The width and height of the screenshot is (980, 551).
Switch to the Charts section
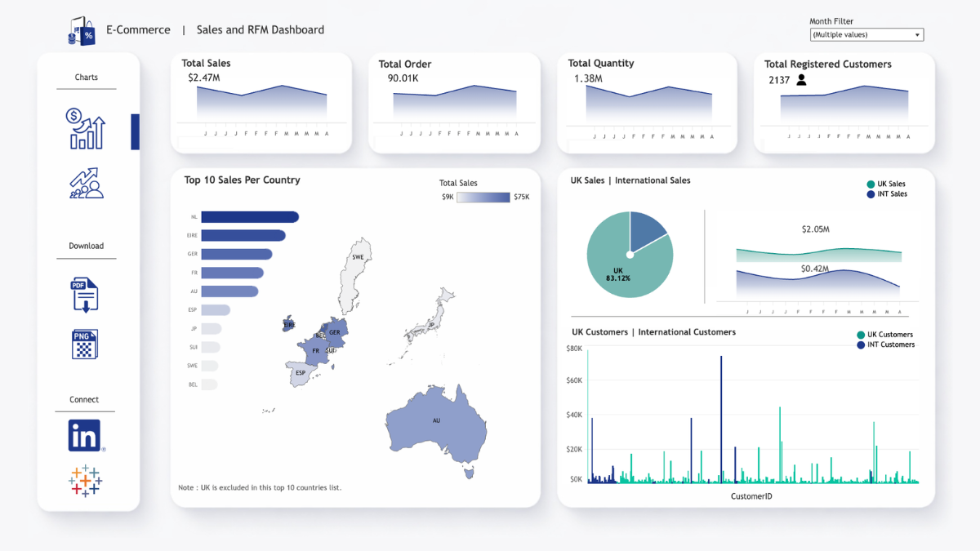coord(86,77)
